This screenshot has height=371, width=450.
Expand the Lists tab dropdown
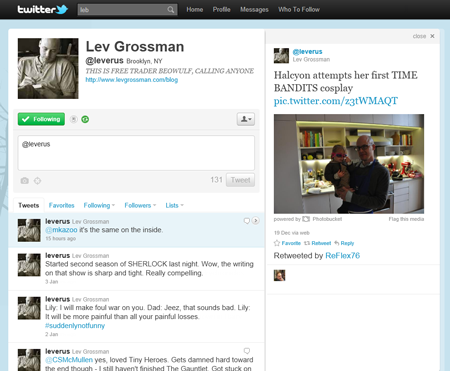point(174,205)
